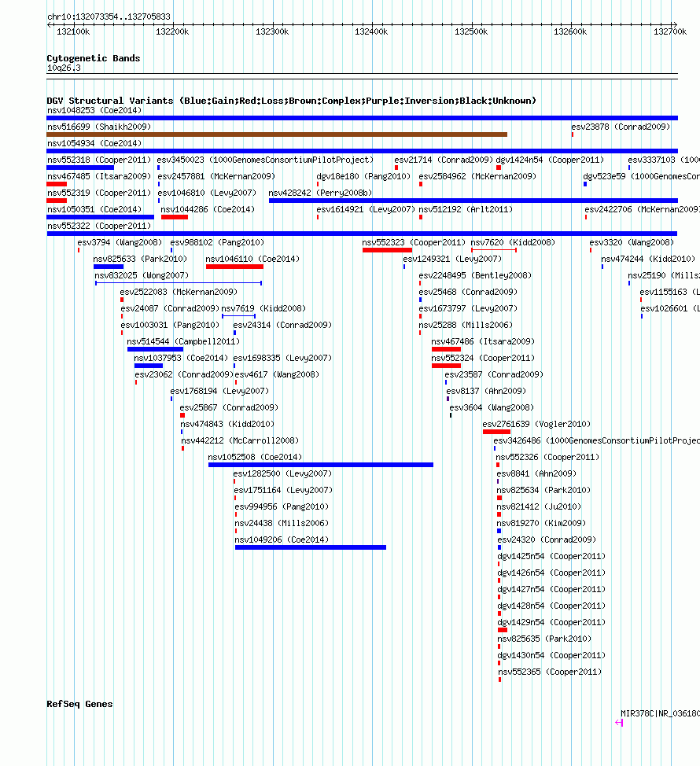Select the nsv442212 (McCarroll2008) label
Viewport: 700px width, 766px height.
tap(240, 440)
